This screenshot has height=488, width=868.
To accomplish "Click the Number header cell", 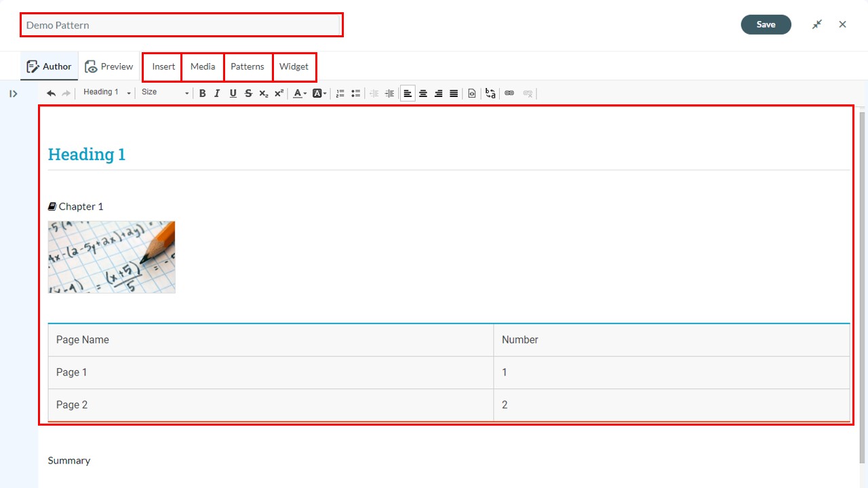I will click(x=671, y=340).
